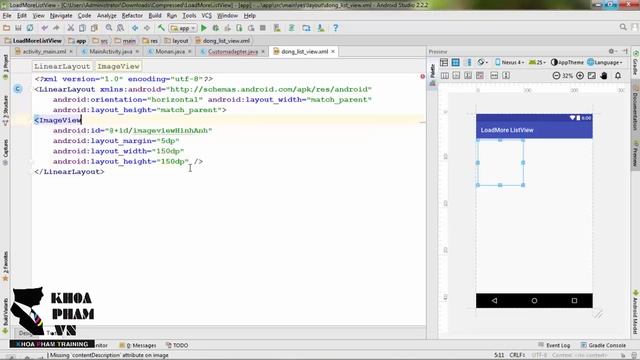Open the Gradle side tool window

click(x=636, y=63)
